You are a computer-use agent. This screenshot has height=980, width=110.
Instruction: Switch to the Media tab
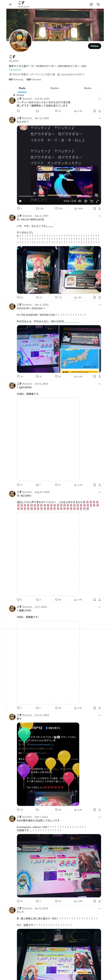(88, 88)
